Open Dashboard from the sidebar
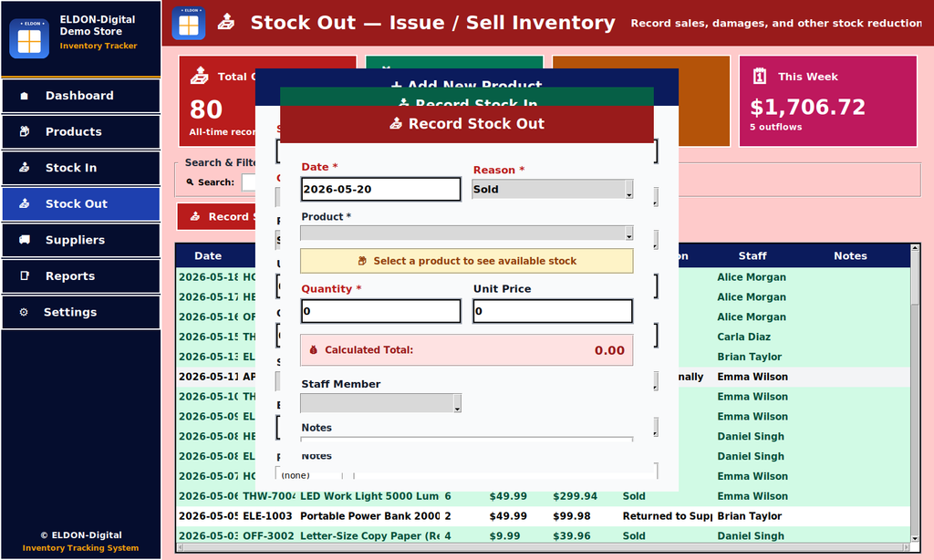Screen dimensions: 934x560 81,96
